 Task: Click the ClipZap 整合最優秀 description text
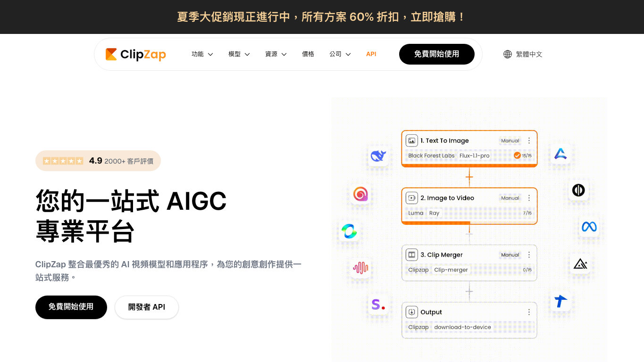coord(168,271)
